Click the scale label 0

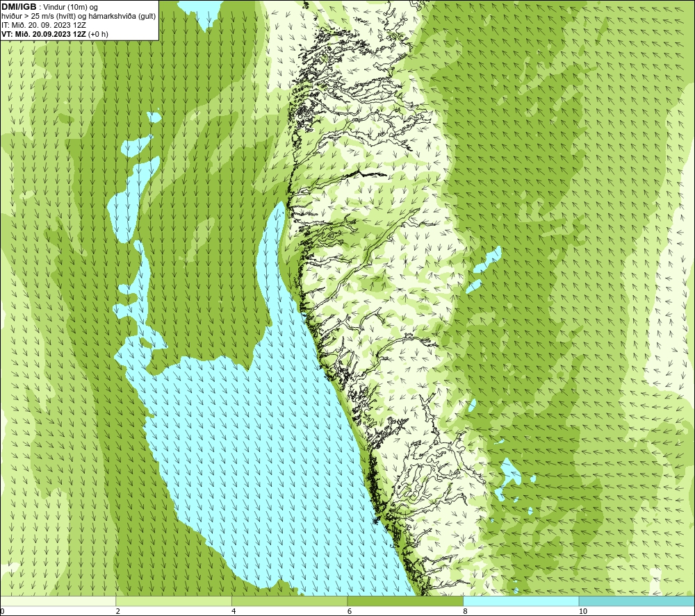point(2,611)
